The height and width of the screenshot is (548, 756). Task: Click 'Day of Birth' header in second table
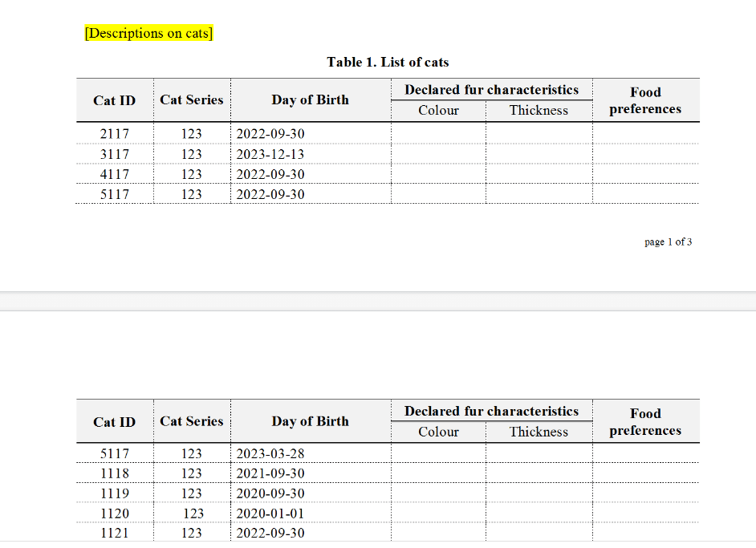pos(310,421)
